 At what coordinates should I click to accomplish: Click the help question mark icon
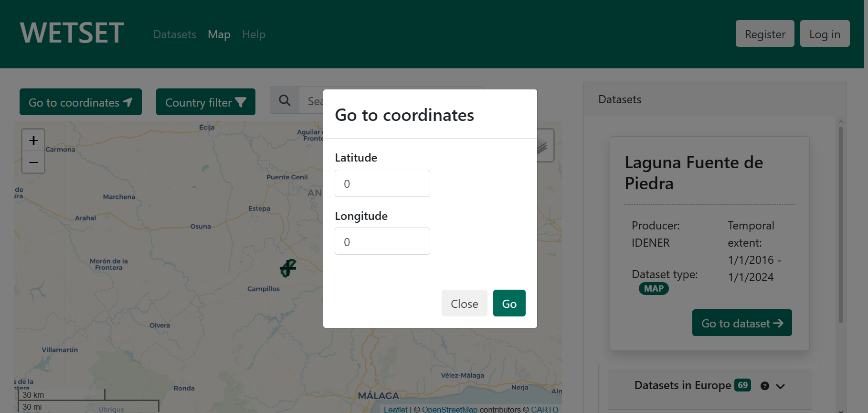tap(765, 386)
